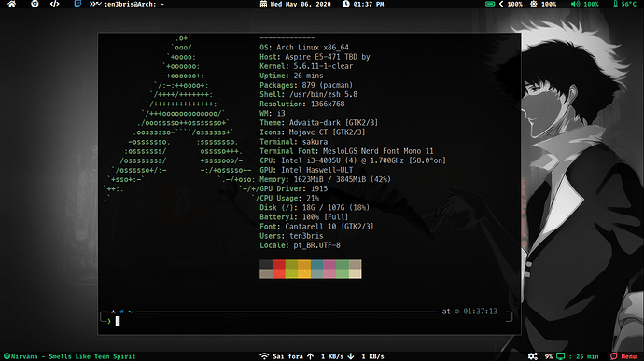Click the 25 min uptime text
This screenshot has height=361, width=644.
(587, 356)
